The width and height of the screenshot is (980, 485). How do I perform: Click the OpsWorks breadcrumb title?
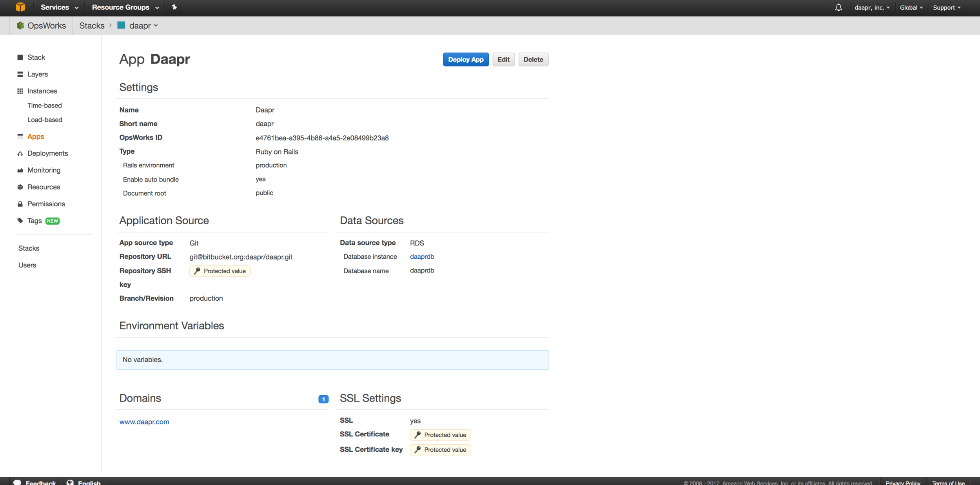point(46,25)
